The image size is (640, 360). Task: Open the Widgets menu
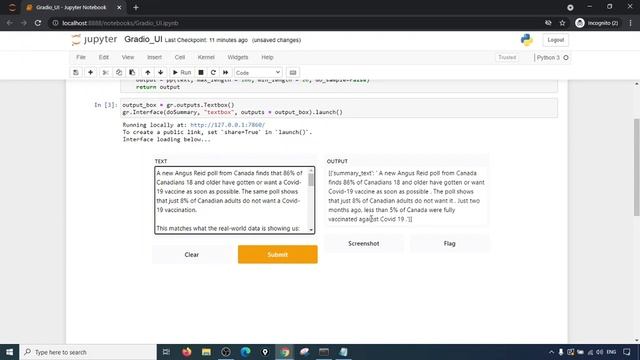click(x=238, y=58)
